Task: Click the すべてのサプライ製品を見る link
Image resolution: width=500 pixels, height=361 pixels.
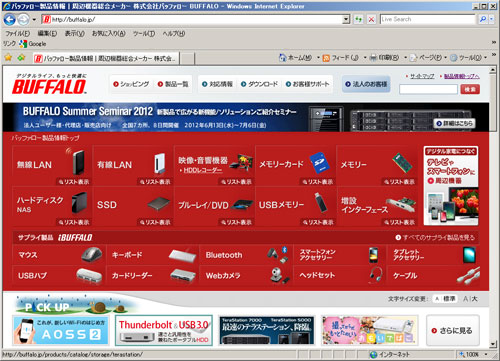Action: coord(435,237)
